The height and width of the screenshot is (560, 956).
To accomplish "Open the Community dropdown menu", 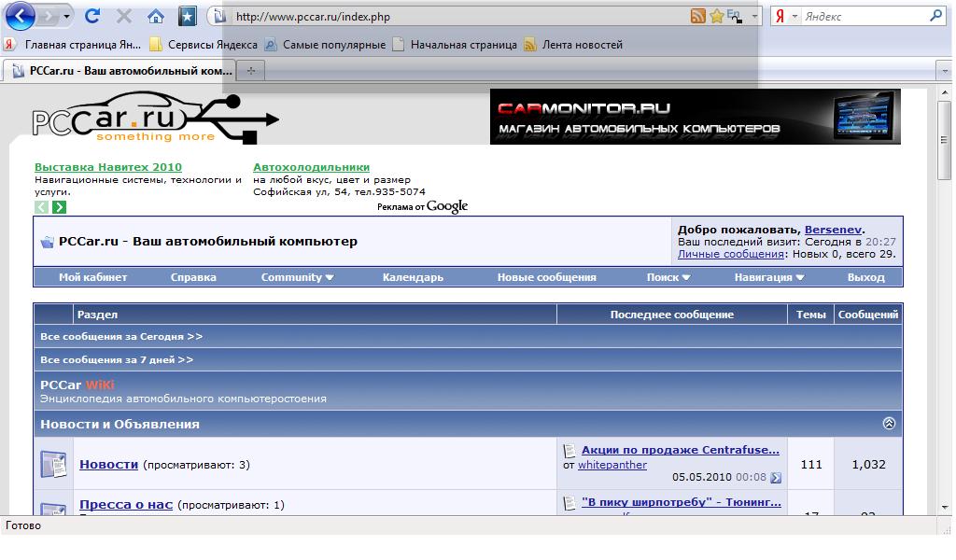I will [297, 277].
